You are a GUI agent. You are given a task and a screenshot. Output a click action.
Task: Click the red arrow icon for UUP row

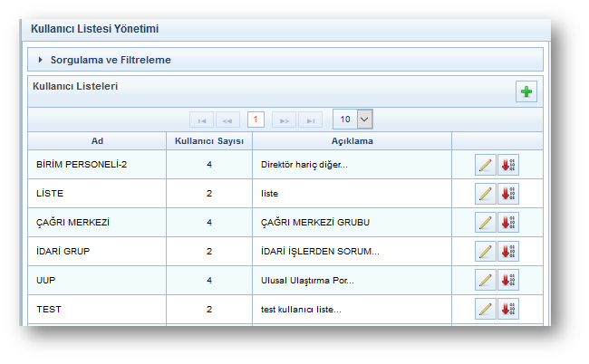(508, 281)
